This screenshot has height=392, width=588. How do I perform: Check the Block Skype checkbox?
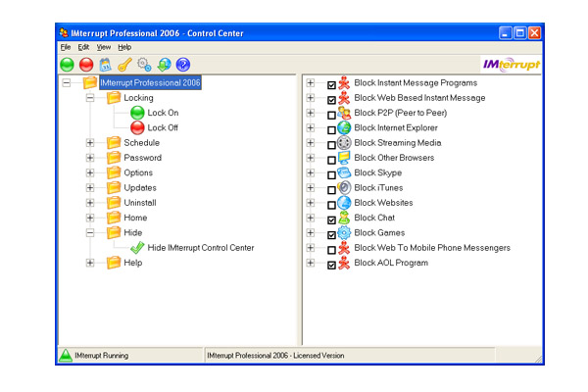pyautogui.click(x=331, y=174)
